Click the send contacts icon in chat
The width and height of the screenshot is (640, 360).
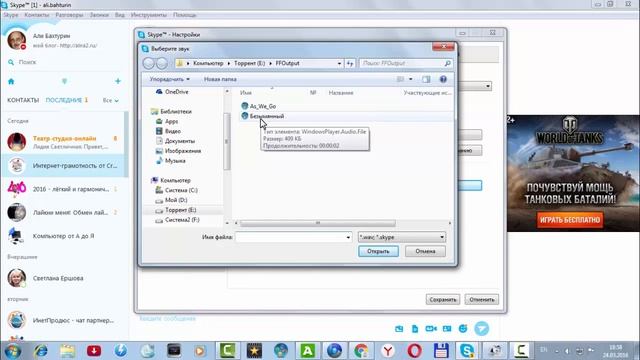tap(447, 329)
